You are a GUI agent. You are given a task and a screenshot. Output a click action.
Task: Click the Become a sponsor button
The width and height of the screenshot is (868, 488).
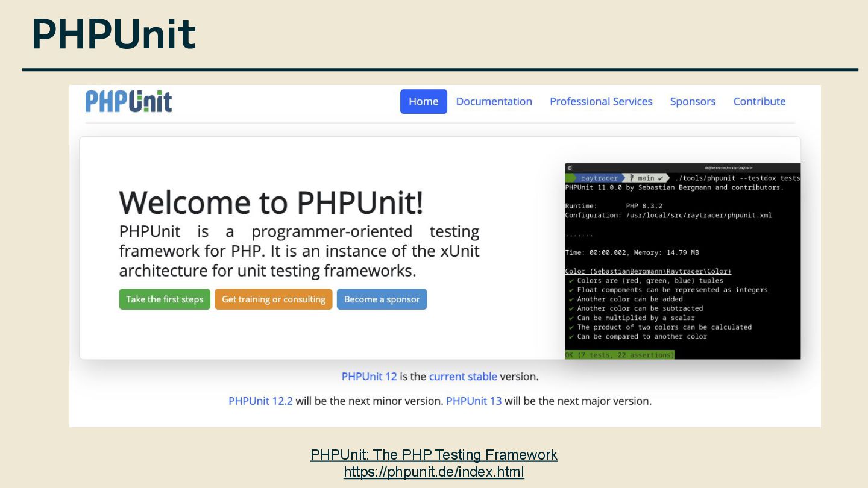[382, 299]
